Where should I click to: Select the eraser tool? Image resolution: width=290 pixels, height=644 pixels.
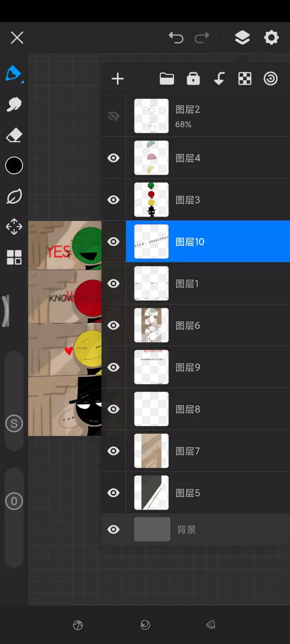pyautogui.click(x=14, y=135)
